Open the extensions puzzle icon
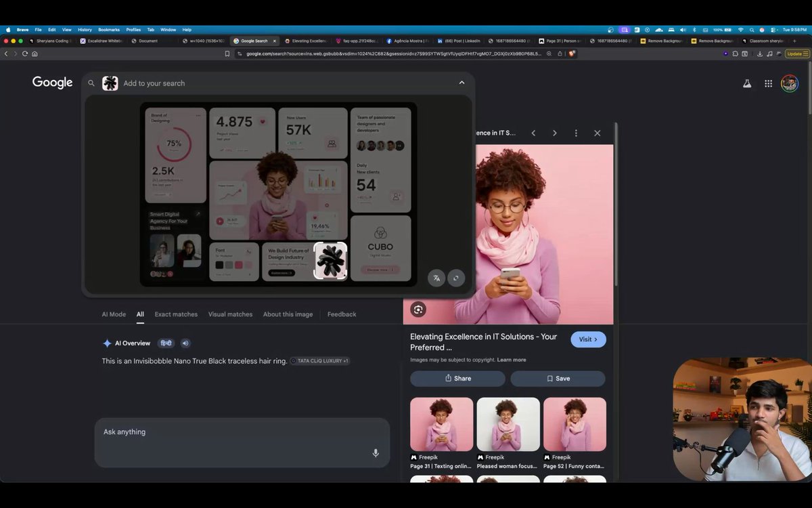 735,54
